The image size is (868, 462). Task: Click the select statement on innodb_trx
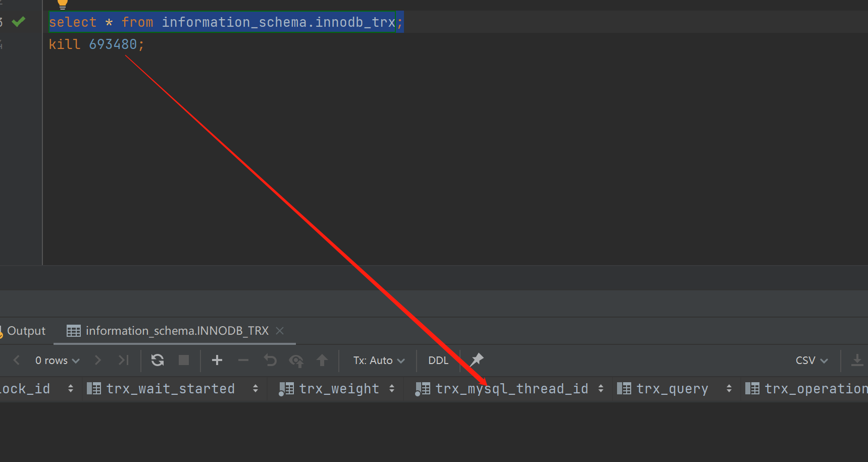point(226,22)
